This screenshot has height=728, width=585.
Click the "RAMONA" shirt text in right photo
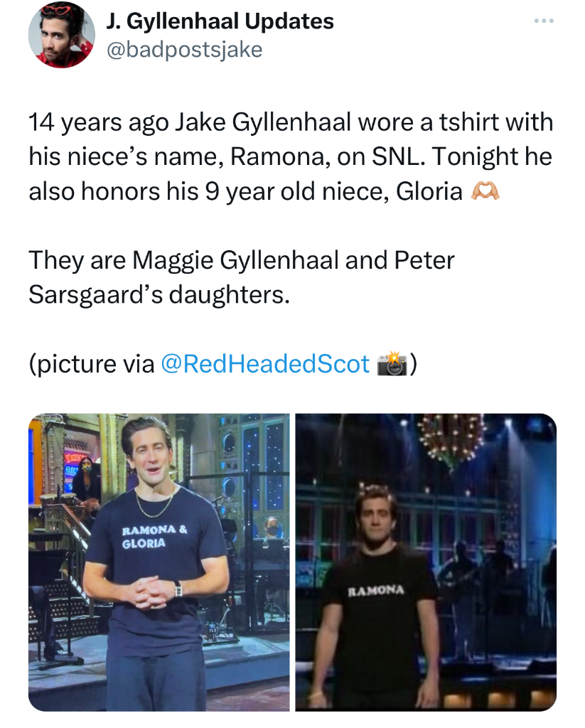pos(377,591)
